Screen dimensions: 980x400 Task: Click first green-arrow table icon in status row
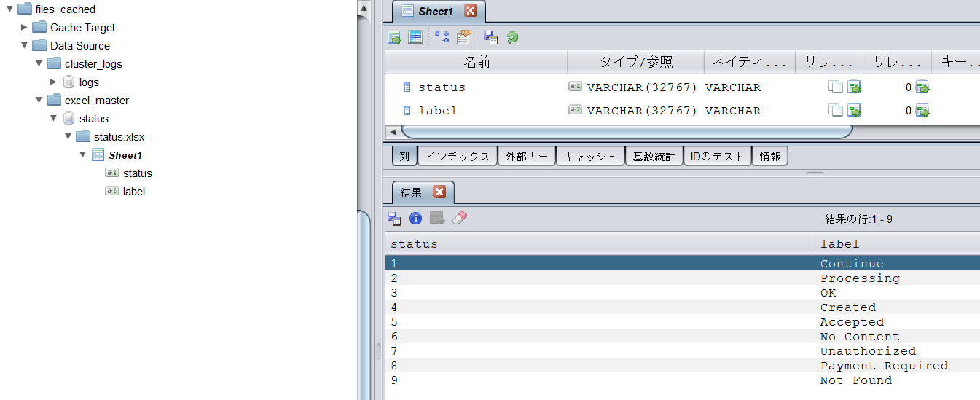[x=854, y=87]
